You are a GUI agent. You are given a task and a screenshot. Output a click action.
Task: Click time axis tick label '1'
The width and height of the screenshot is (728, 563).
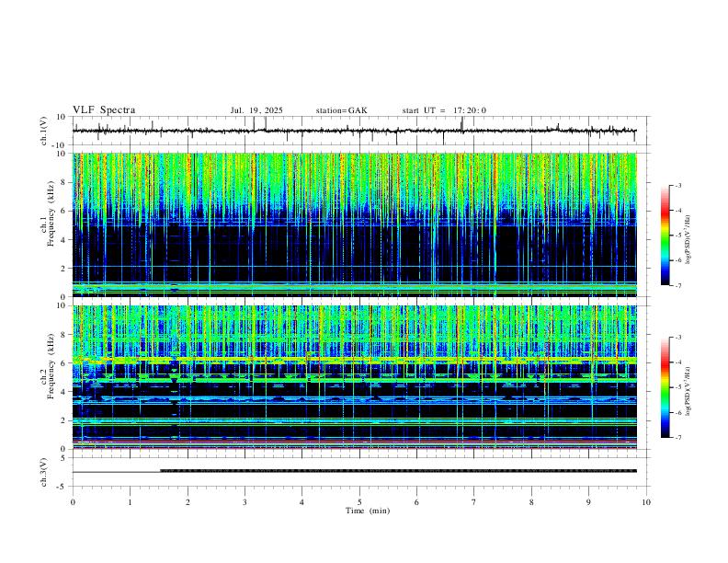point(130,502)
